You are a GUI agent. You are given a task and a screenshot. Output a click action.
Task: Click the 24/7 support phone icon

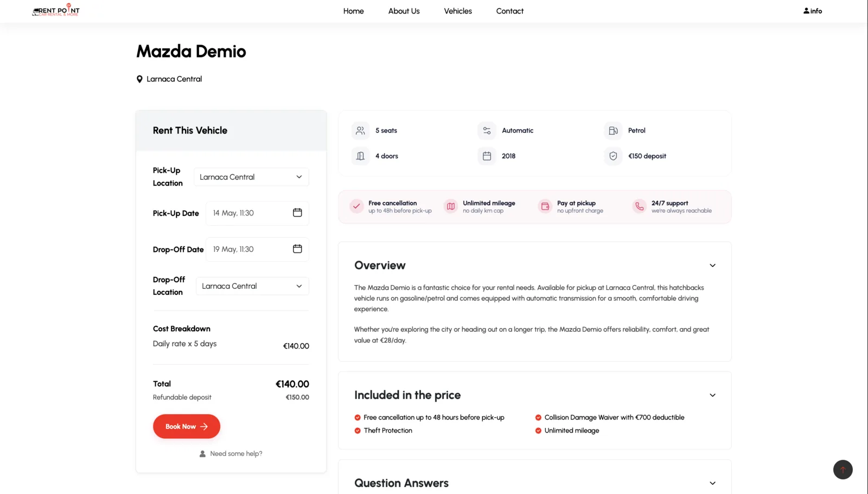point(640,206)
